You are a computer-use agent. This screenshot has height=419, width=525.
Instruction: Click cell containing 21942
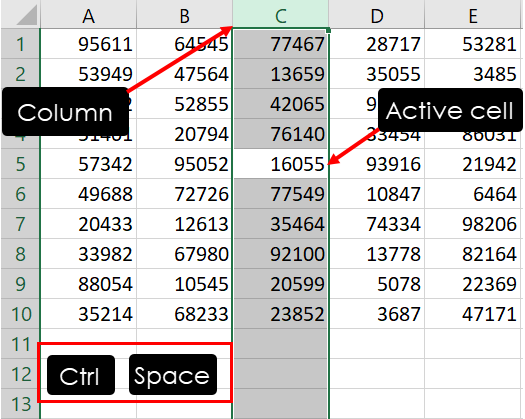pyautogui.click(x=473, y=164)
